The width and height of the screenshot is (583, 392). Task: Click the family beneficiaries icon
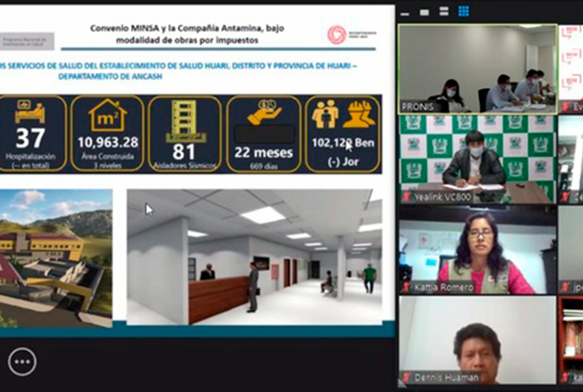pyautogui.click(x=326, y=114)
